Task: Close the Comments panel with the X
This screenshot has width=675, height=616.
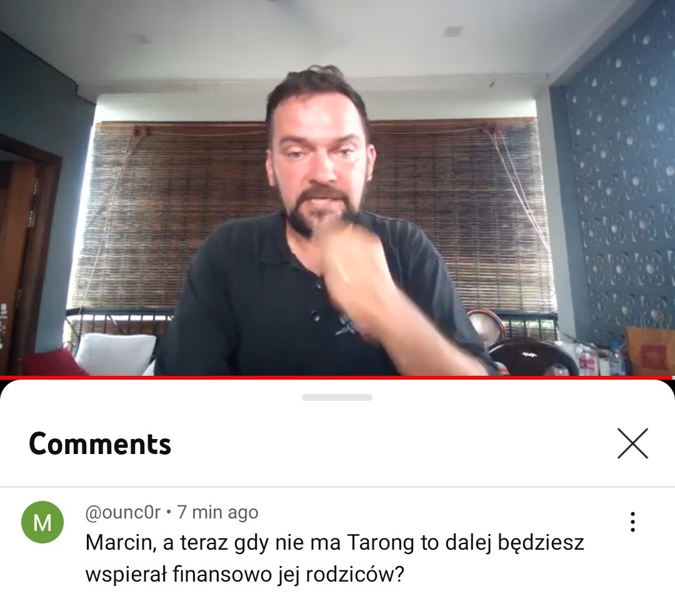Action: coord(632,443)
